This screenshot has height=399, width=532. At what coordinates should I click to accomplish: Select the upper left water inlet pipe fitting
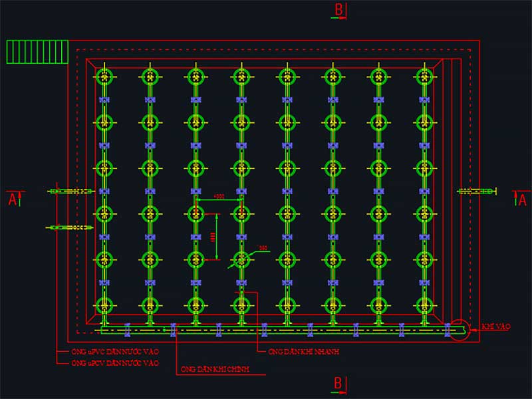pyautogui.click(x=70, y=192)
